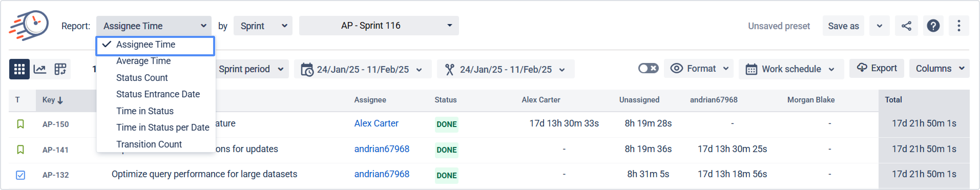Open the help question mark icon
This screenshot has height=190, width=980.
tap(933, 26)
